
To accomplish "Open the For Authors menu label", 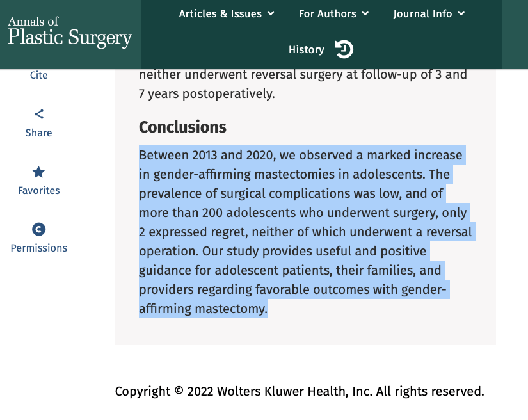I will click(327, 13).
